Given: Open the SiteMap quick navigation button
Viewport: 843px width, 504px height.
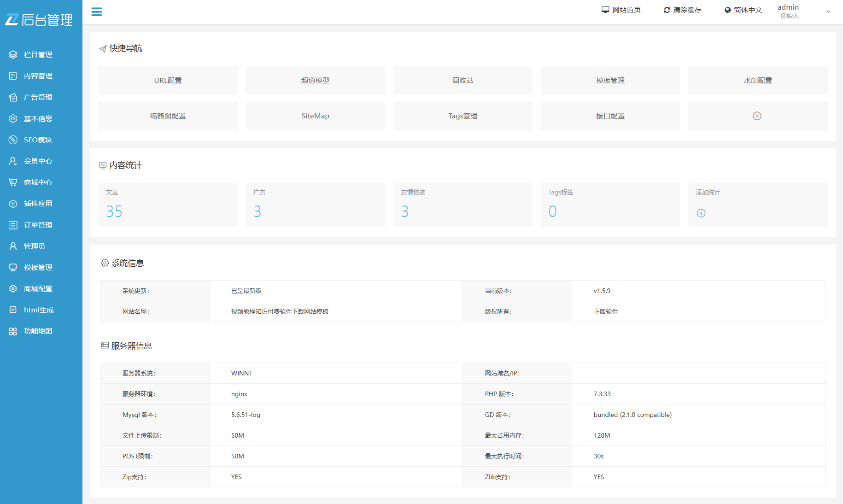Looking at the screenshot, I should (315, 116).
